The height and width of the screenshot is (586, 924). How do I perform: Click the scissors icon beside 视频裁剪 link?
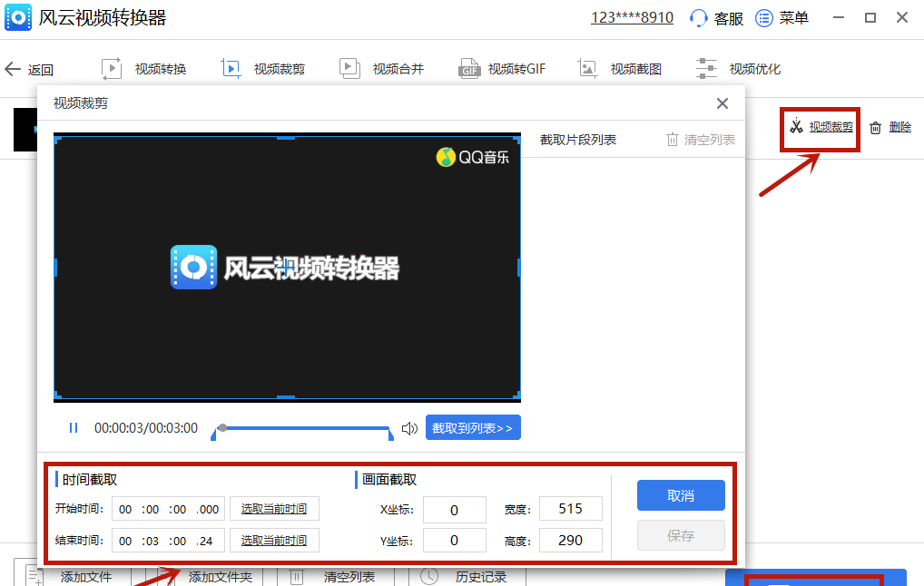click(x=796, y=126)
